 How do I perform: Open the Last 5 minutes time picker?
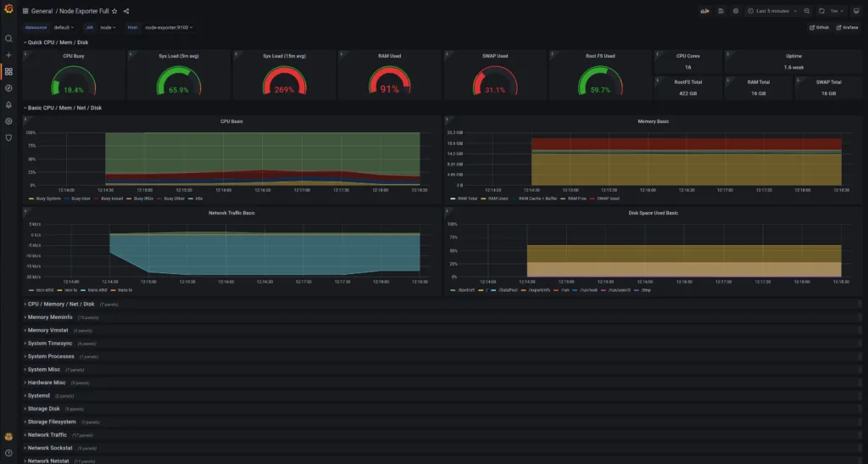(771, 11)
